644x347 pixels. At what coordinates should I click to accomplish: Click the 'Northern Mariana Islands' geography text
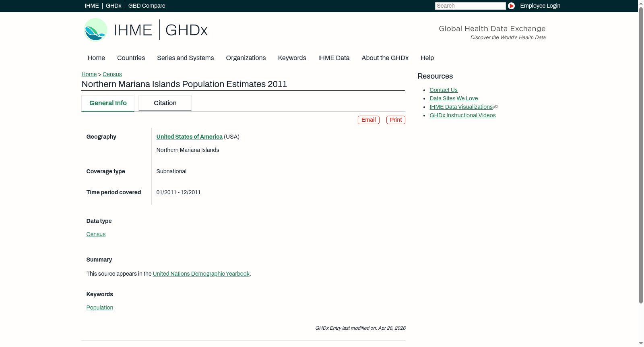pyautogui.click(x=188, y=150)
